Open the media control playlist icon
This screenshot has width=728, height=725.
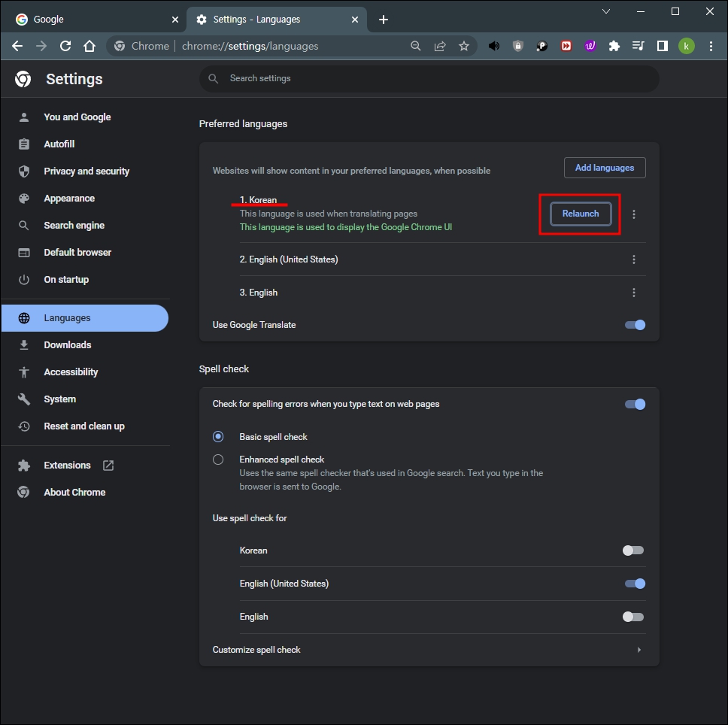639,46
